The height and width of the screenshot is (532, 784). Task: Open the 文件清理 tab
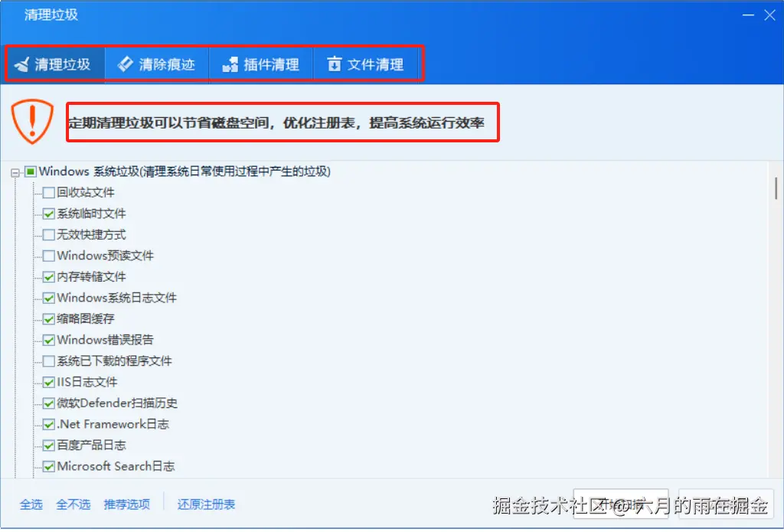pyautogui.click(x=365, y=64)
